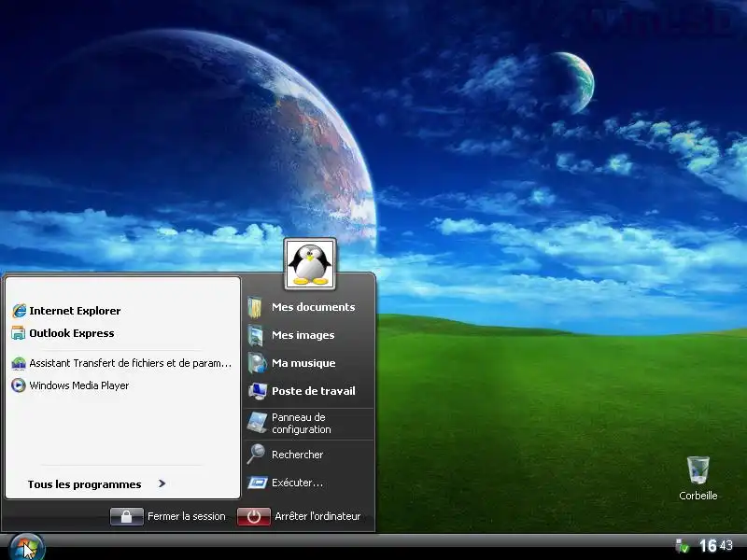
Task: Click the Start orb on the taskbar
Action: (x=27, y=548)
